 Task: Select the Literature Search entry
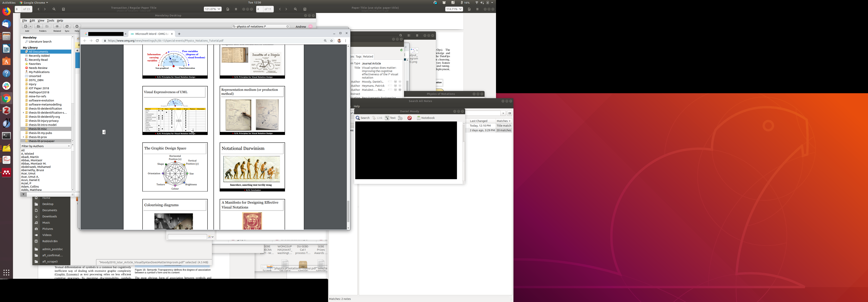tap(40, 42)
